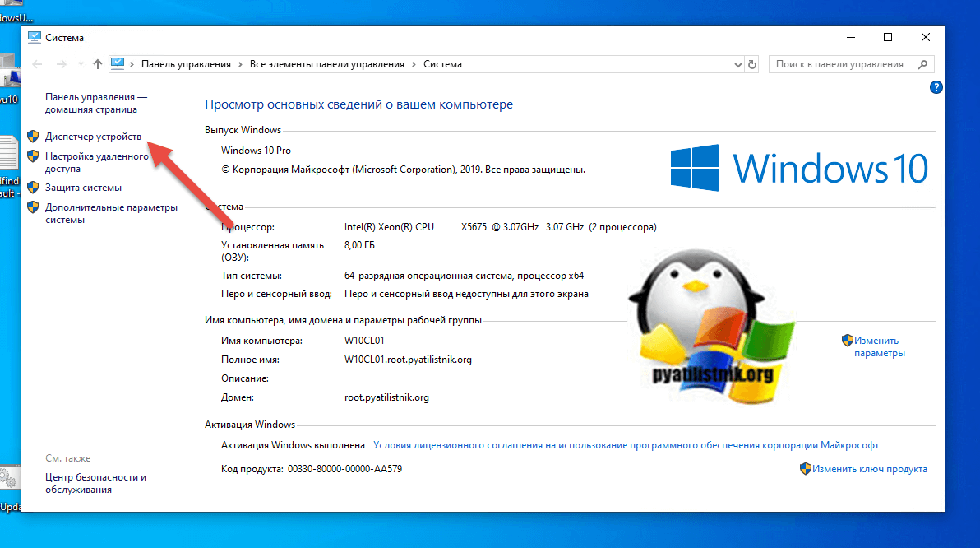Open the recent locations dropdown arrow
The height and width of the screenshot is (548, 980).
[81, 64]
